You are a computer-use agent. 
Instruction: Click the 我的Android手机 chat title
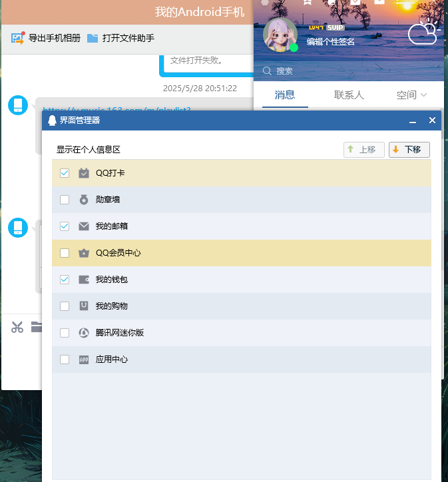(x=200, y=12)
